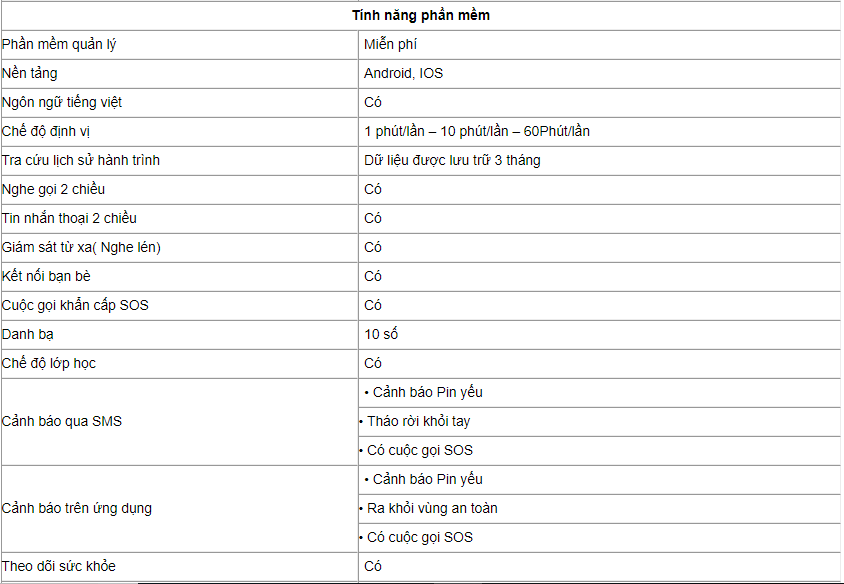Select "Dữ liệu được lưu trữ 3 tháng" text
Screen dimensions: 844x584
[x=452, y=161]
